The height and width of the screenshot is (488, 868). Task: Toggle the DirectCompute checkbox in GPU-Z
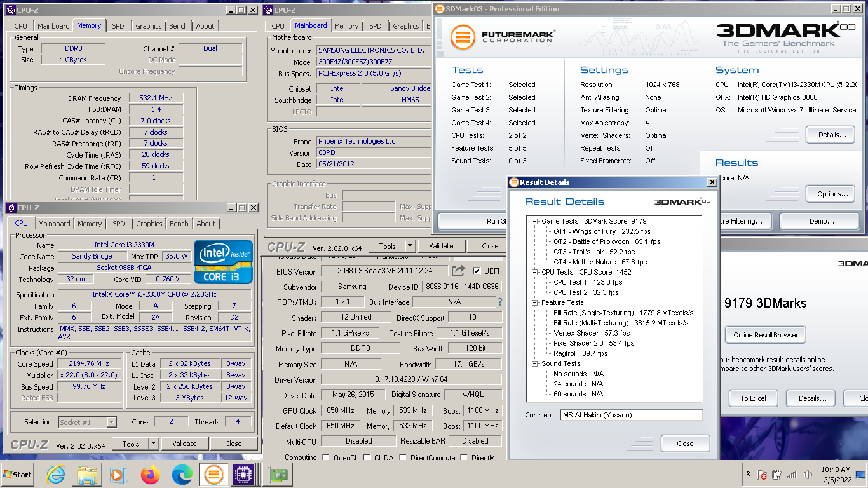click(x=404, y=457)
